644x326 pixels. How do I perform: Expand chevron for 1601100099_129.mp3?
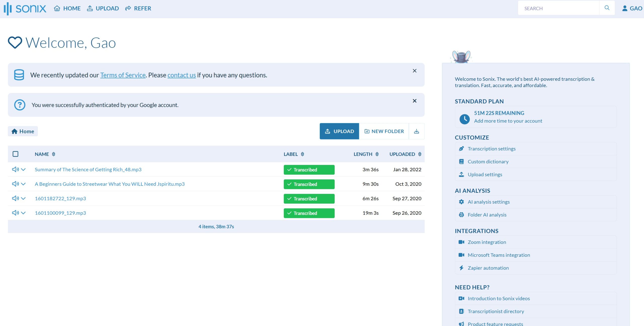23,213
